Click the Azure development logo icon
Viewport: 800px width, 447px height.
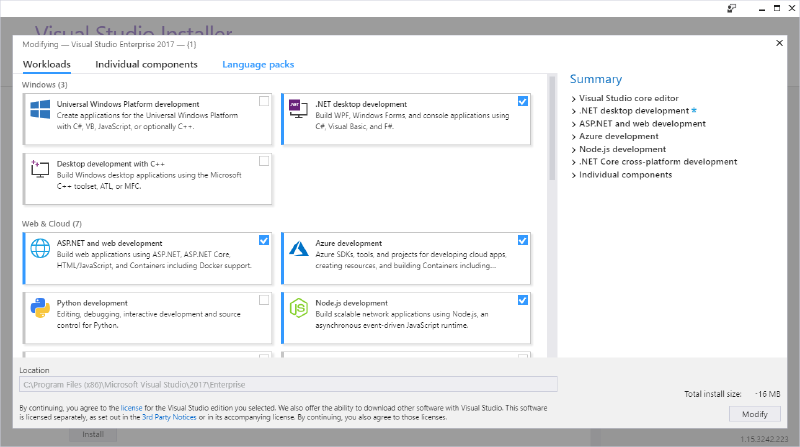click(x=298, y=249)
